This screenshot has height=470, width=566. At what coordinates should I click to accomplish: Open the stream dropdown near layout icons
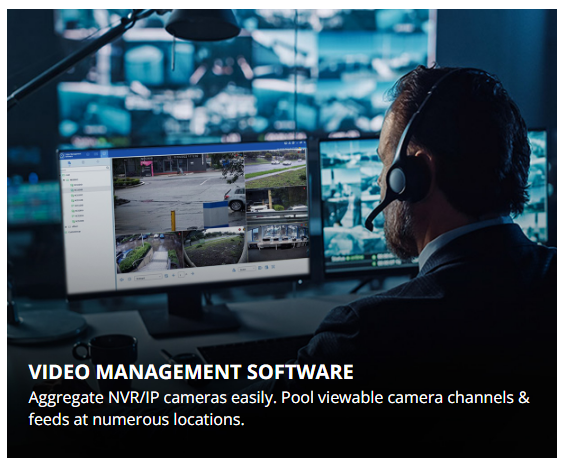pyautogui.click(x=247, y=269)
